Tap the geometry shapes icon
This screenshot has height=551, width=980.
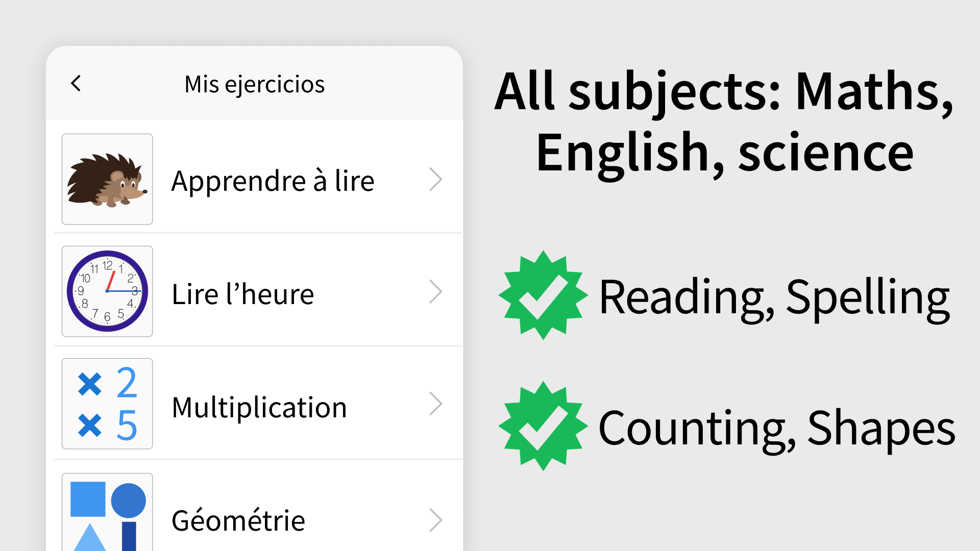click(x=107, y=513)
